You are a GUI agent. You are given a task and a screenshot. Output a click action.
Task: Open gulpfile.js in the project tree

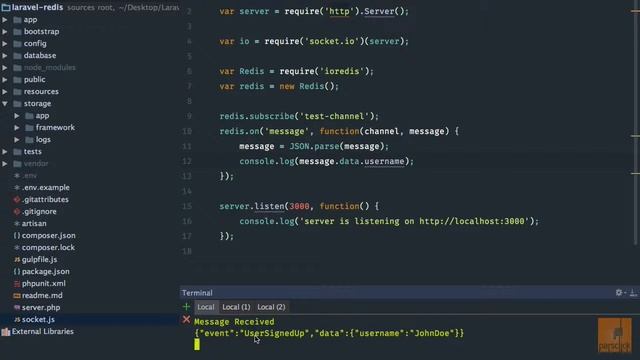click(39, 260)
